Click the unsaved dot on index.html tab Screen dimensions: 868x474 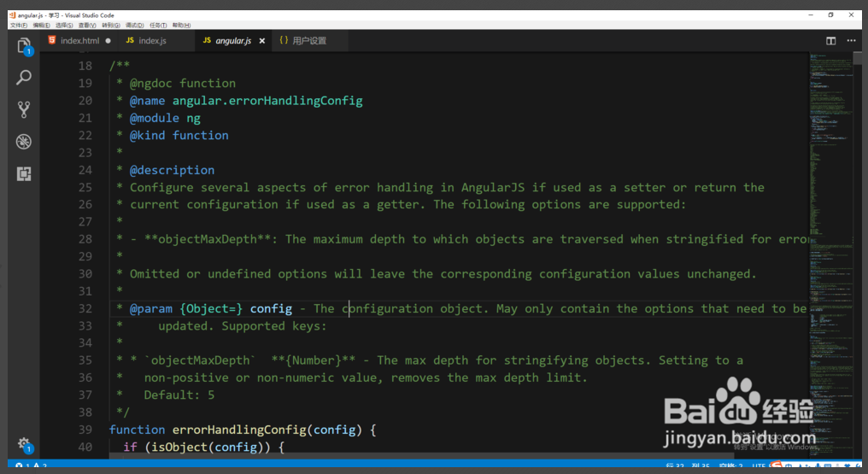pos(108,41)
